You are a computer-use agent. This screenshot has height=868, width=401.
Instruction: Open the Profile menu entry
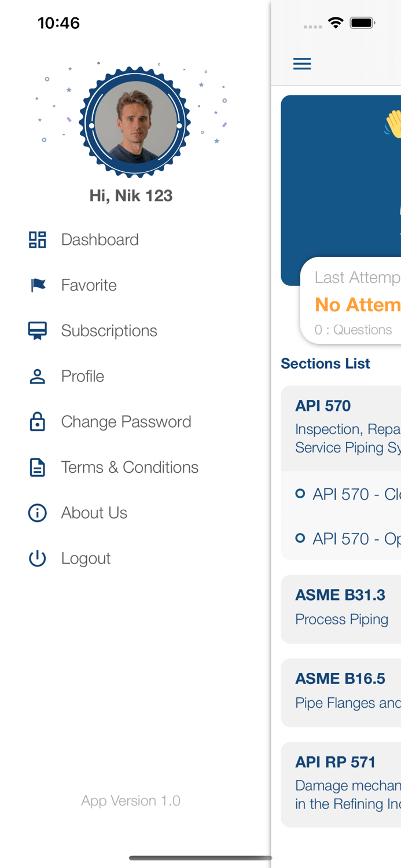[x=82, y=376]
